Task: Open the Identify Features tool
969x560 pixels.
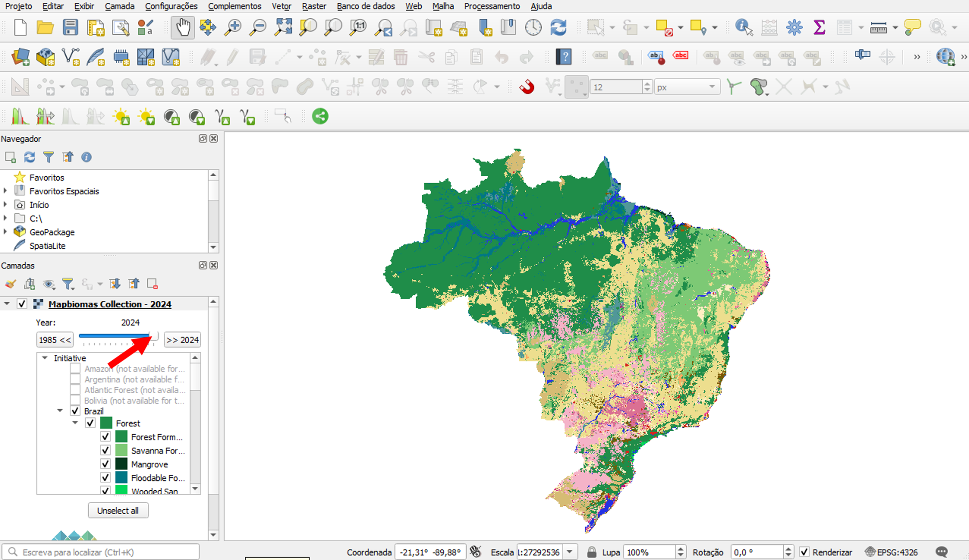Action: (x=743, y=27)
